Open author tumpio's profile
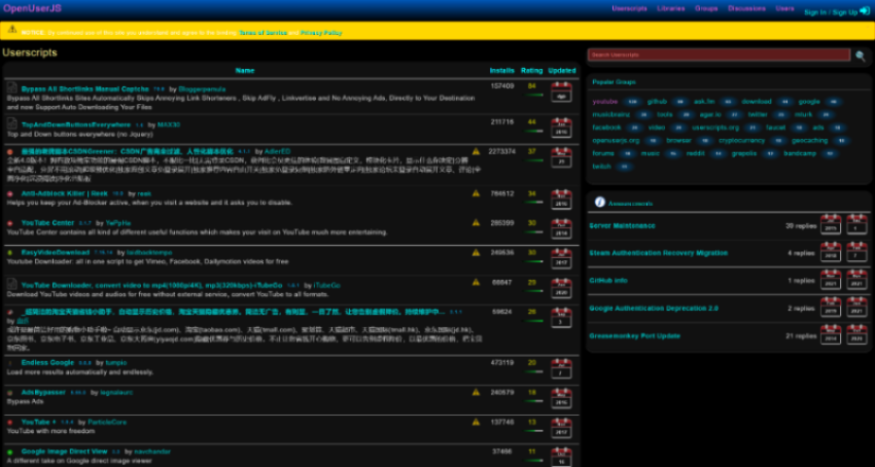This screenshot has height=467, width=875. [x=116, y=363]
